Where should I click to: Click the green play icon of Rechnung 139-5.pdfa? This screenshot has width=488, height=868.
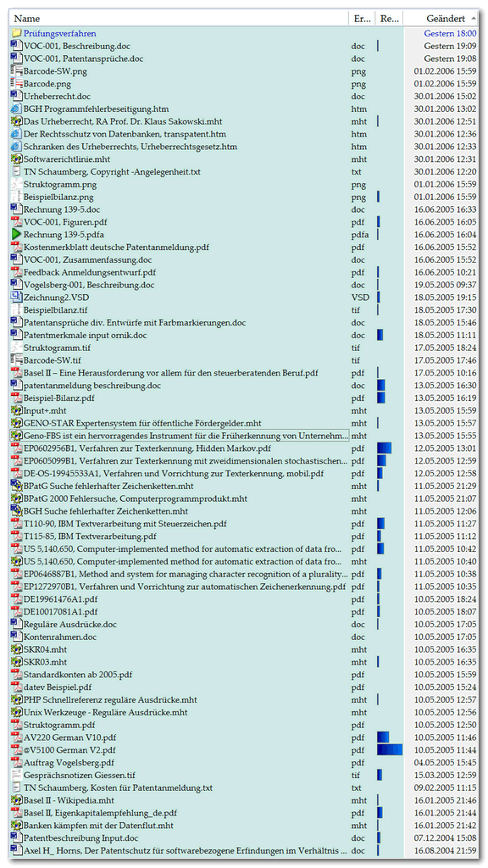(x=17, y=234)
